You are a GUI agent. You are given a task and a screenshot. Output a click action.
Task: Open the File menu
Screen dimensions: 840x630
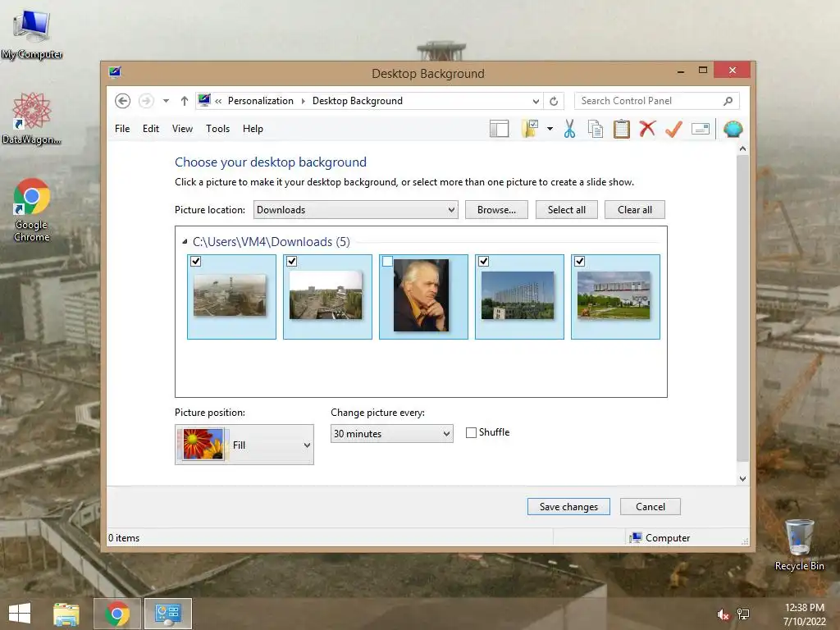pos(122,129)
